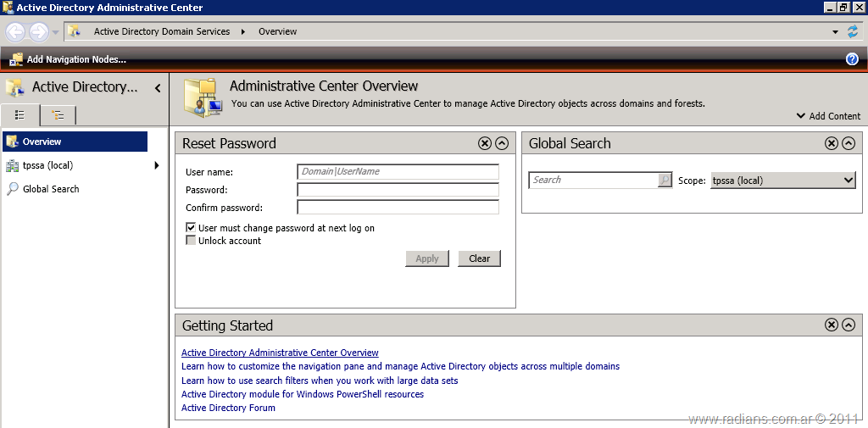Close the Global Search tile
The image size is (868, 428).
832,143
